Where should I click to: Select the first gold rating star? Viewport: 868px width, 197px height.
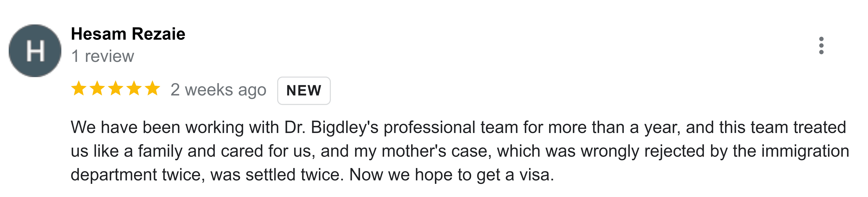pos(79,88)
